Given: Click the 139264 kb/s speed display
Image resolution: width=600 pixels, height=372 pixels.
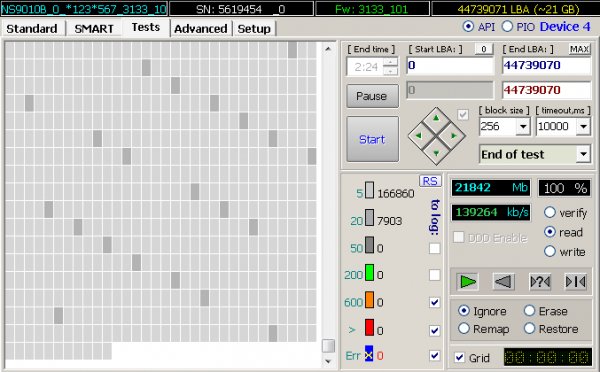Looking at the screenshot, I should point(491,213).
